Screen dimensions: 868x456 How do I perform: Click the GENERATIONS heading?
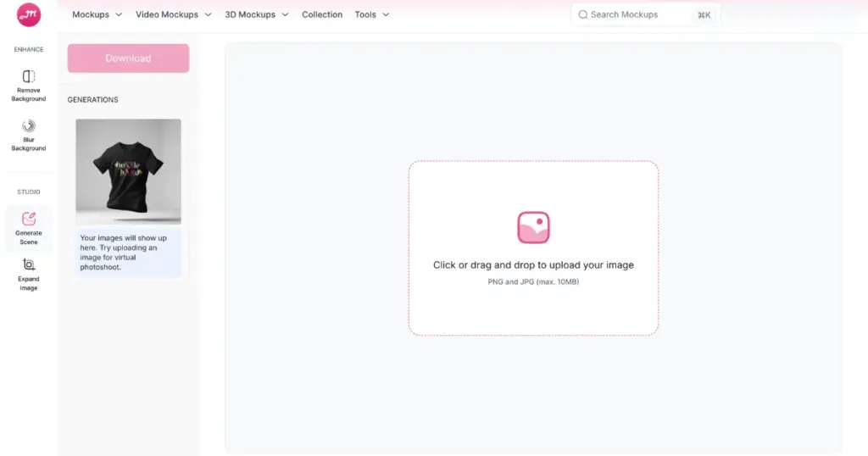tap(93, 100)
